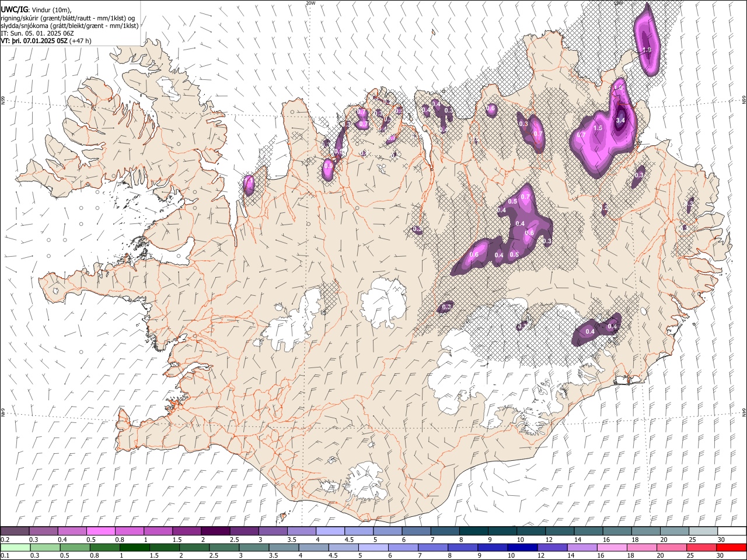Click the '15W' longitude label
Image resolution: width=747 pixels, height=560 pixels.
[x=619, y=3]
